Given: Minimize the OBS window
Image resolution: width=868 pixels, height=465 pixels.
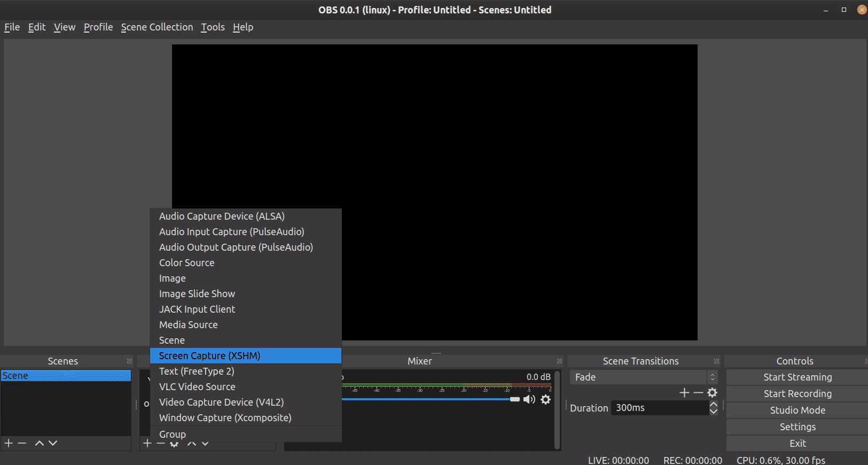Looking at the screenshot, I should click(x=826, y=10).
